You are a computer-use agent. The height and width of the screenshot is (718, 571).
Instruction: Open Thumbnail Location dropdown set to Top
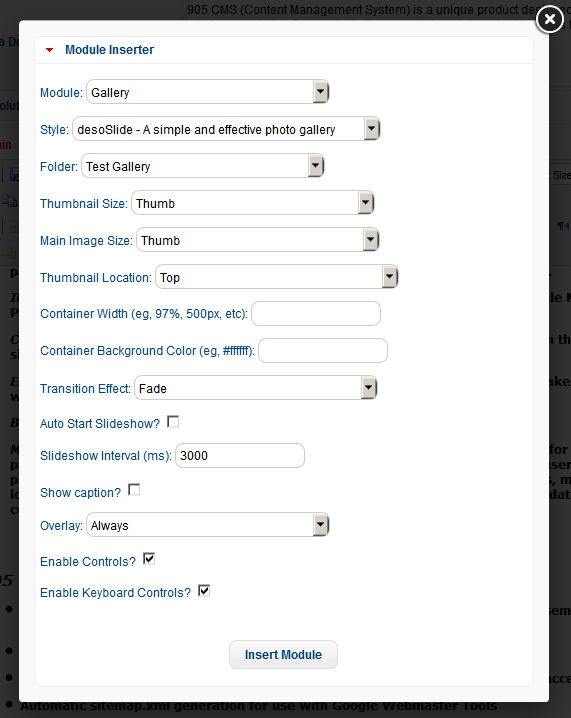(x=277, y=277)
